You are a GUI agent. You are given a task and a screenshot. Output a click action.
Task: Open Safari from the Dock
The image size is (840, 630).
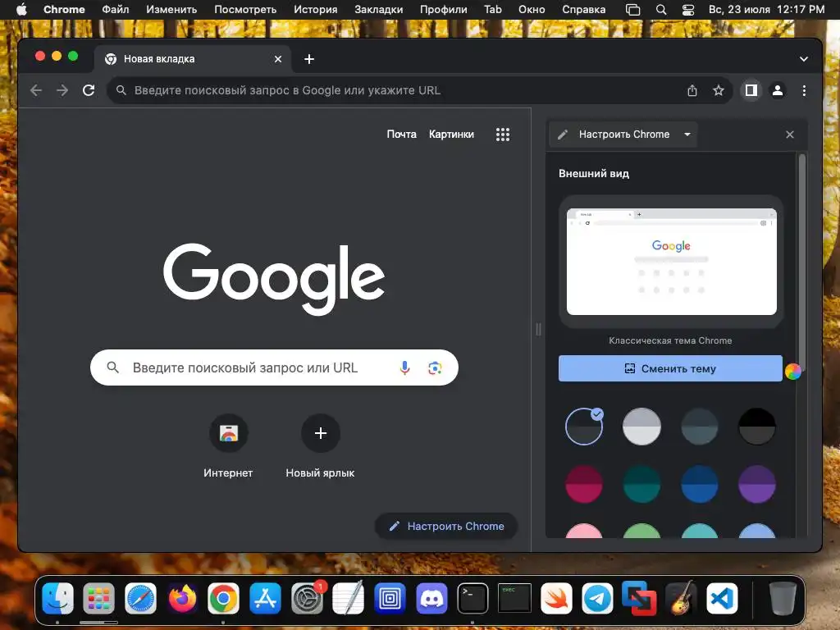[x=140, y=598]
